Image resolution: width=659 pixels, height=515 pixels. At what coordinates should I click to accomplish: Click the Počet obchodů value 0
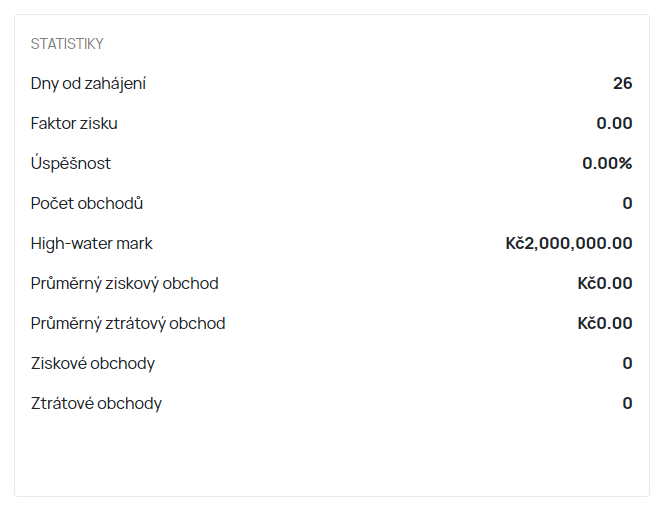[627, 203]
